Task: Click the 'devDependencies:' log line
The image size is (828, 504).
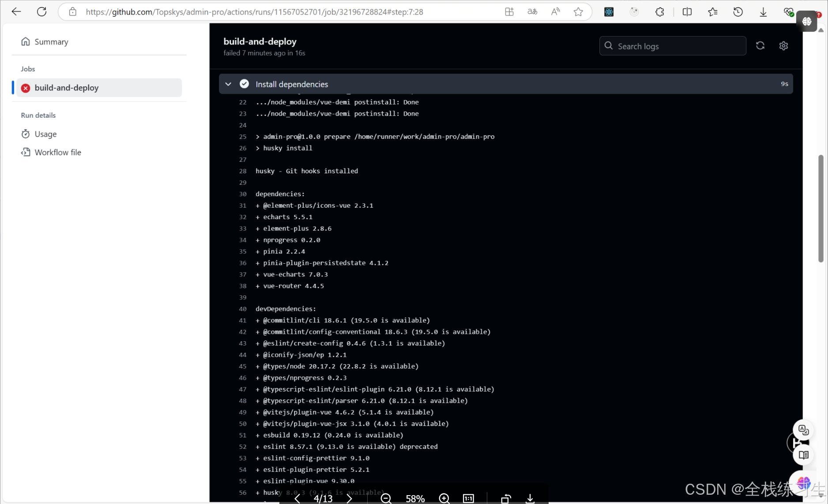Action: [x=286, y=309]
